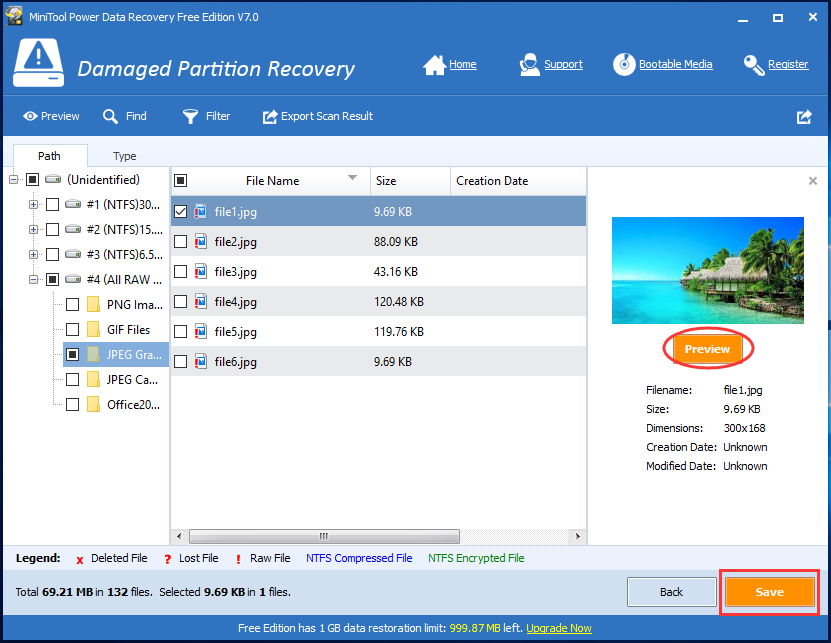Expand the #3 (NTFS) partition node

pos(33,254)
